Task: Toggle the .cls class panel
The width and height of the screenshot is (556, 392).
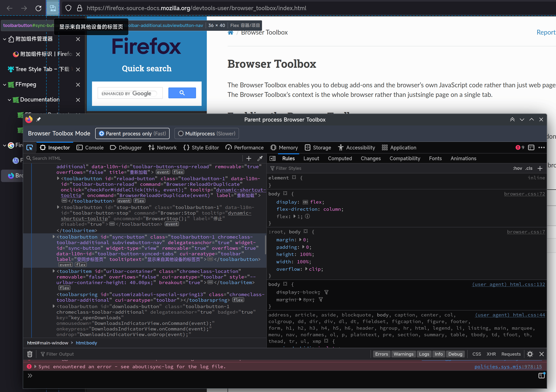Action: (529, 168)
